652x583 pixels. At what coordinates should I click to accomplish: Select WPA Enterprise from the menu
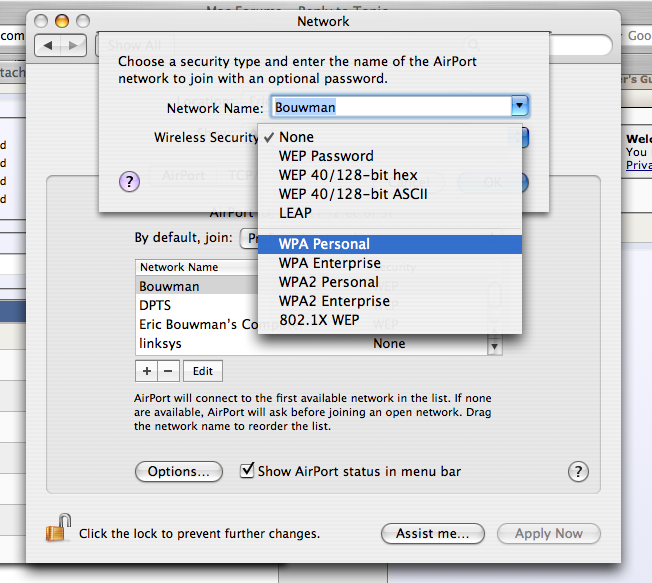click(x=390, y=263)
